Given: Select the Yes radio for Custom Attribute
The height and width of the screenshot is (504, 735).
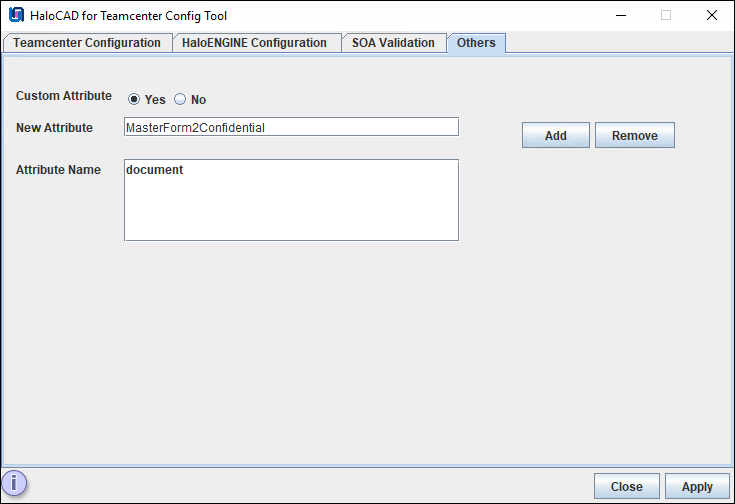Looking at the screenshot, I should pos(134,99).
